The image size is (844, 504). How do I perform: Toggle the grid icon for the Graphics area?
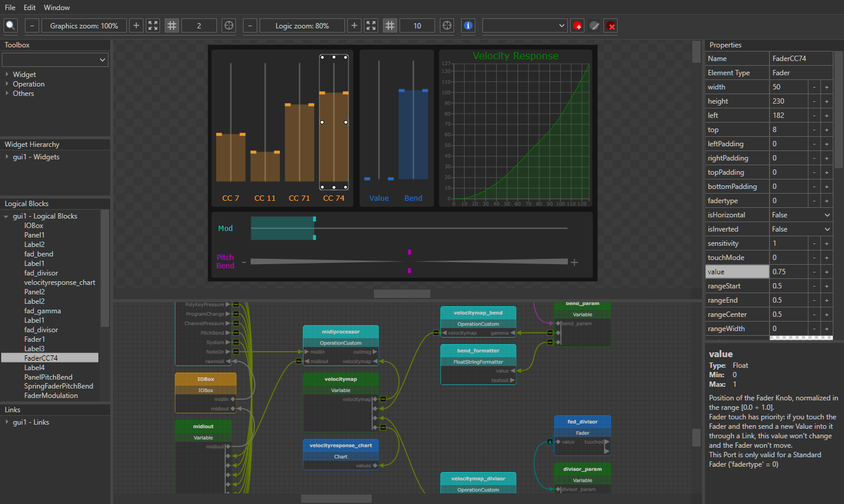(x=171, y=25)
